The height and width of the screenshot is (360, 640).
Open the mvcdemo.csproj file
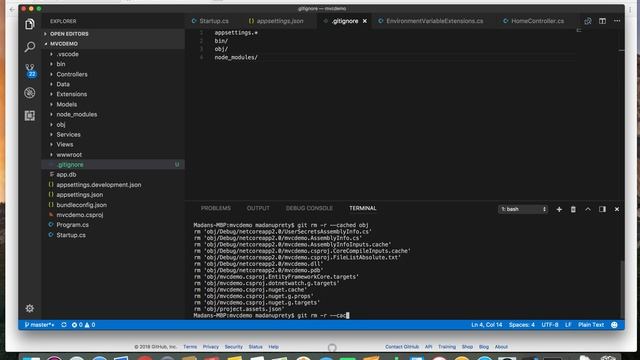80,215
